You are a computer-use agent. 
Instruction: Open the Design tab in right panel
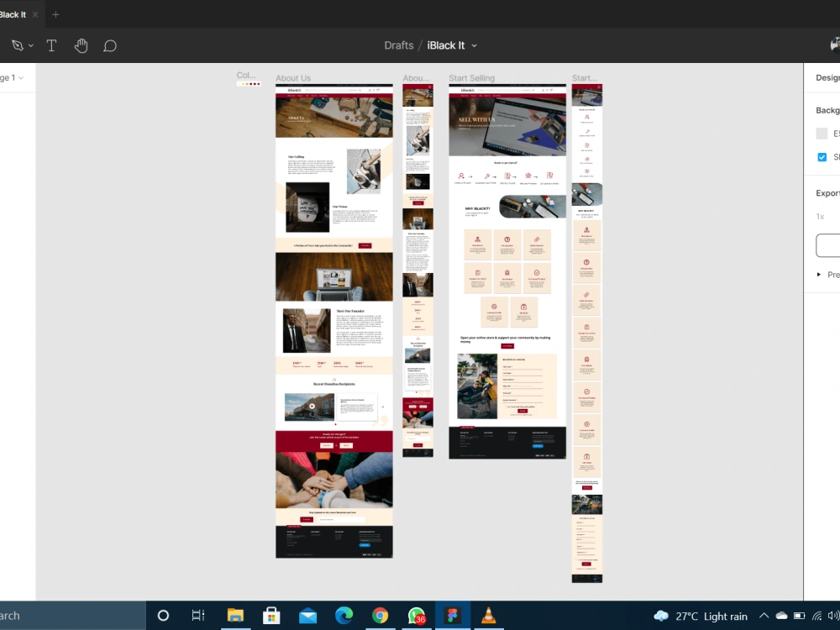click(827, 77)
